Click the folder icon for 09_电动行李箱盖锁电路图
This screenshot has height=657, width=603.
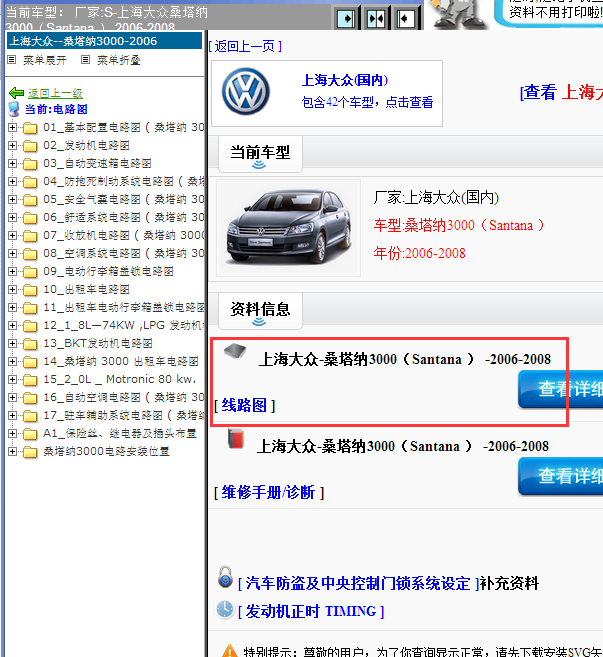tap(30, 272)
